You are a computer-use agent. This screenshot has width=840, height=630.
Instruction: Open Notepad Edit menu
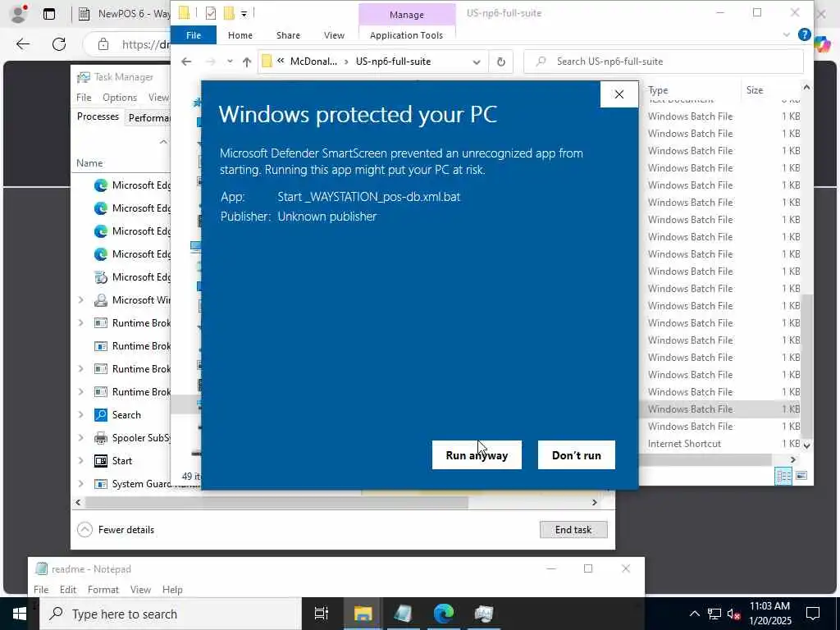pos(68,589)
